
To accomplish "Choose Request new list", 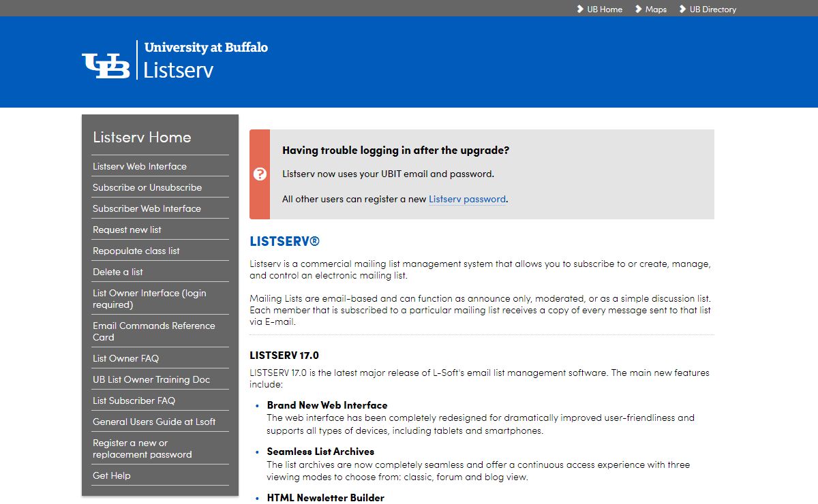I will 127,230.
